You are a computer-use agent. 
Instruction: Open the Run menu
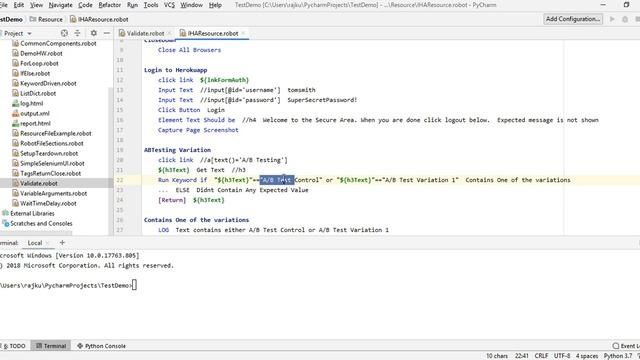tap(132, 5)
